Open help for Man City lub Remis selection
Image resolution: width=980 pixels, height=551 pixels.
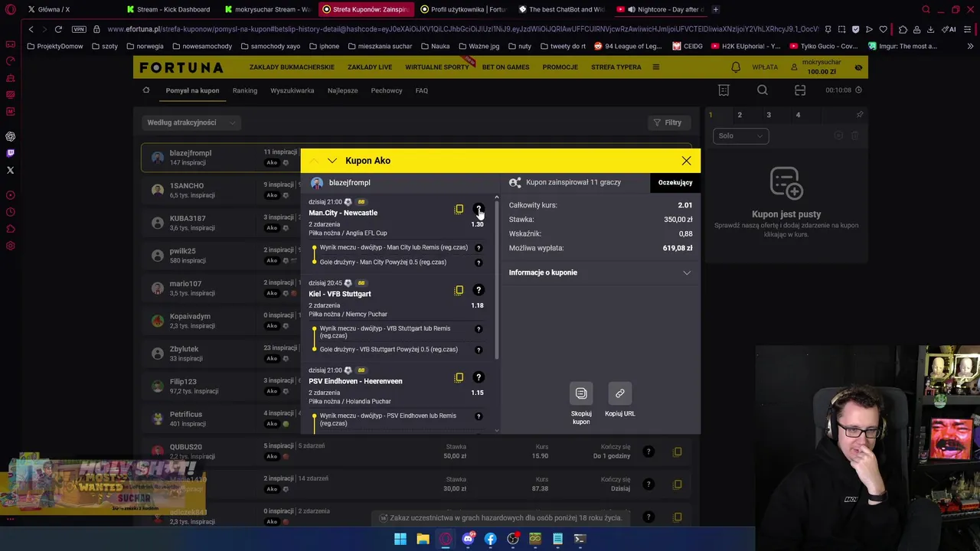click(x=479, y=248)
